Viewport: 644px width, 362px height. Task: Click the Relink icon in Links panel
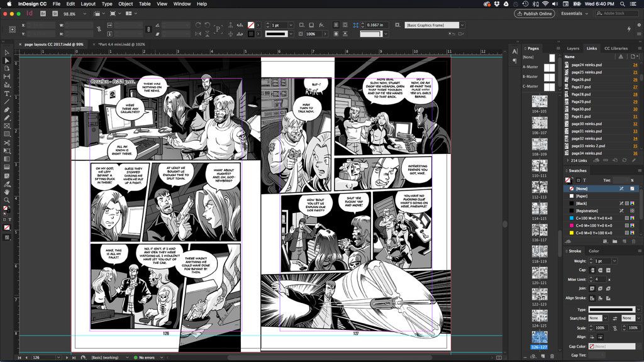[606, 160]
